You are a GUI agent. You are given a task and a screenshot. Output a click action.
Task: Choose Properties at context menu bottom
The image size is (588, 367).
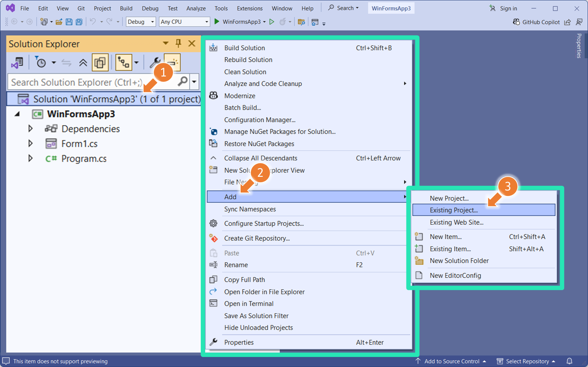point(309,342)
